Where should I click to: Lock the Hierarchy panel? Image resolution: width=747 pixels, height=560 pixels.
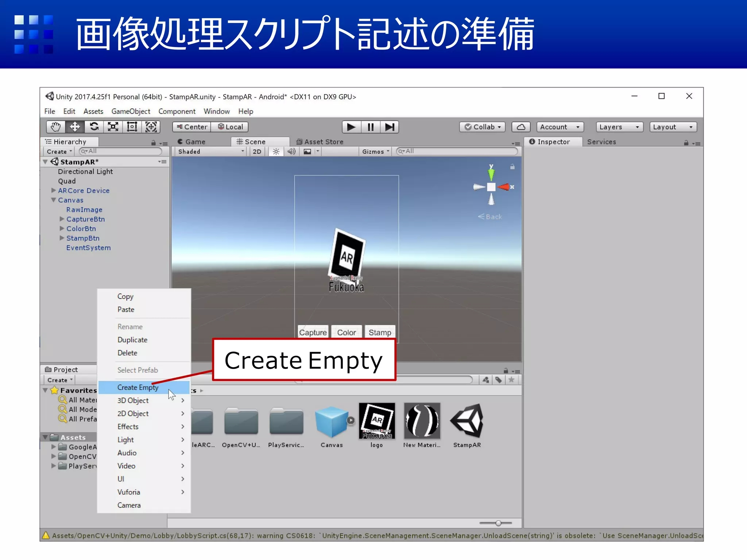click(154, 143)
